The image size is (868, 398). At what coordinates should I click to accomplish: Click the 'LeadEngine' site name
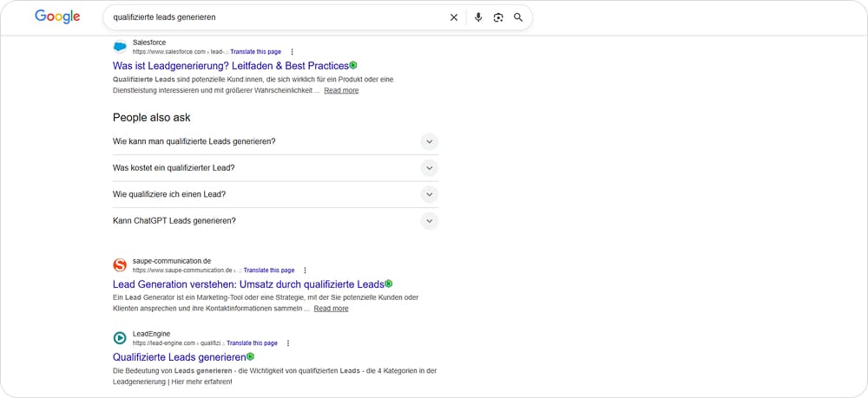coord(151,334)
